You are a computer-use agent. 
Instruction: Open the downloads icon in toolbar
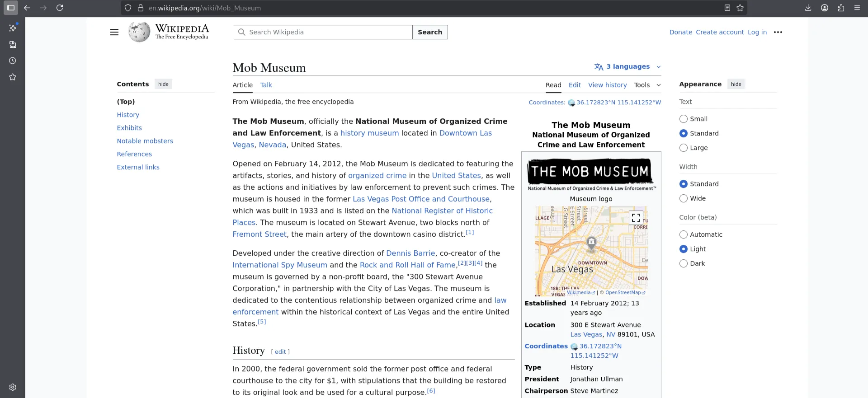coord(808,8)
